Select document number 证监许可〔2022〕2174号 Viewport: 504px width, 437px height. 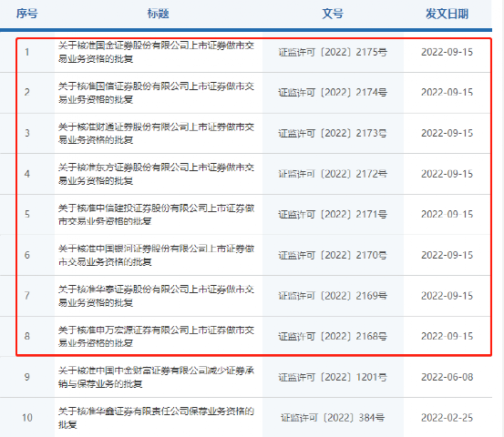(333, 93)
